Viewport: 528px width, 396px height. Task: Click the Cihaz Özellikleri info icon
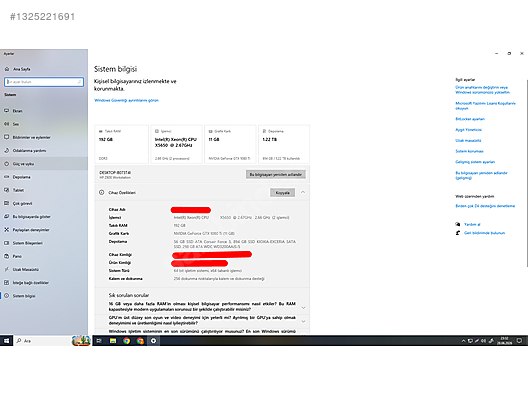[x=101, y=193]
